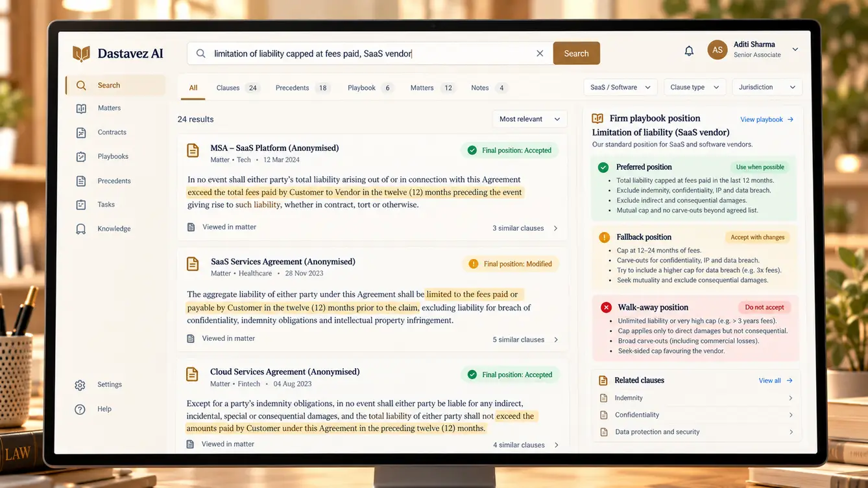Follow the View all link
868x488 pixels.
776,380
